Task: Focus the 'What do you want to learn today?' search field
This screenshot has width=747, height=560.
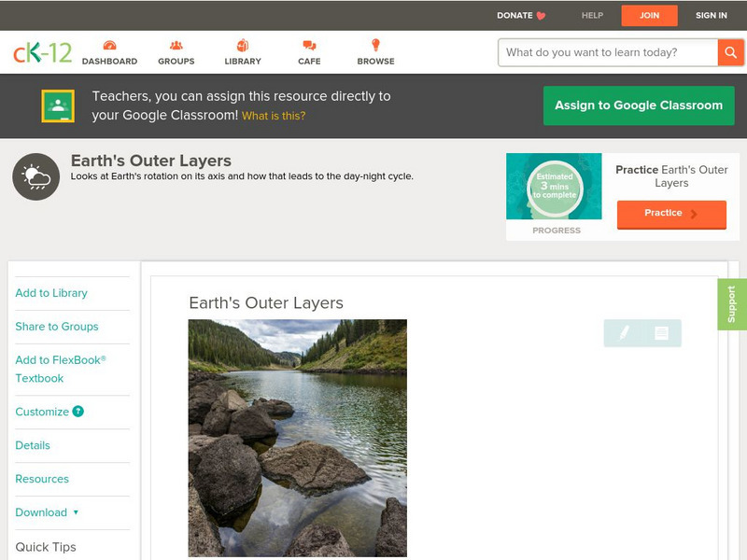Action: click(608, 52)
